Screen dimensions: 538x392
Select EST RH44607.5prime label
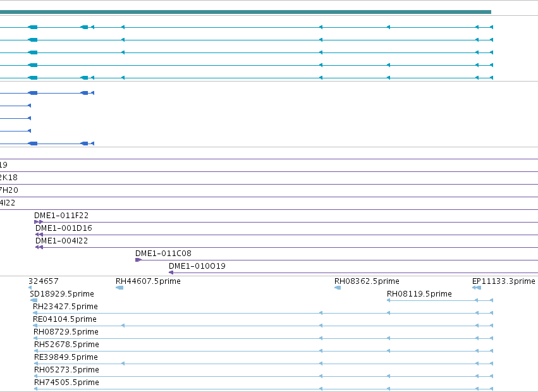point(148,281)
